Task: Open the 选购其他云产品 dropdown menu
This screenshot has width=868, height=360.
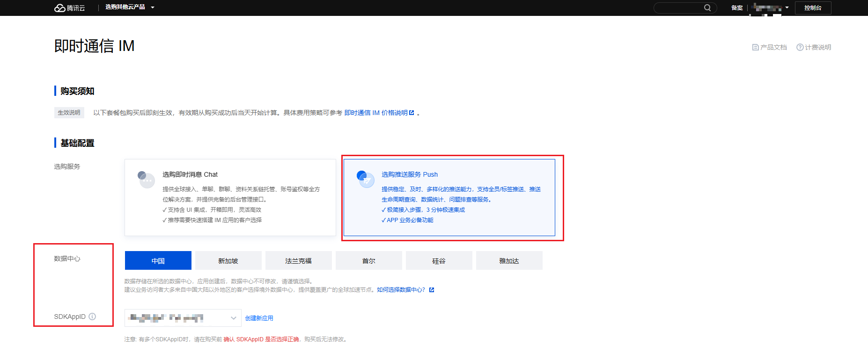Action: [x=130, y=7]
